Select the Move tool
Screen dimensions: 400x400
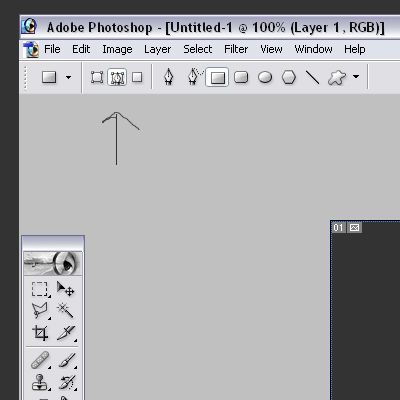point(65,289)
